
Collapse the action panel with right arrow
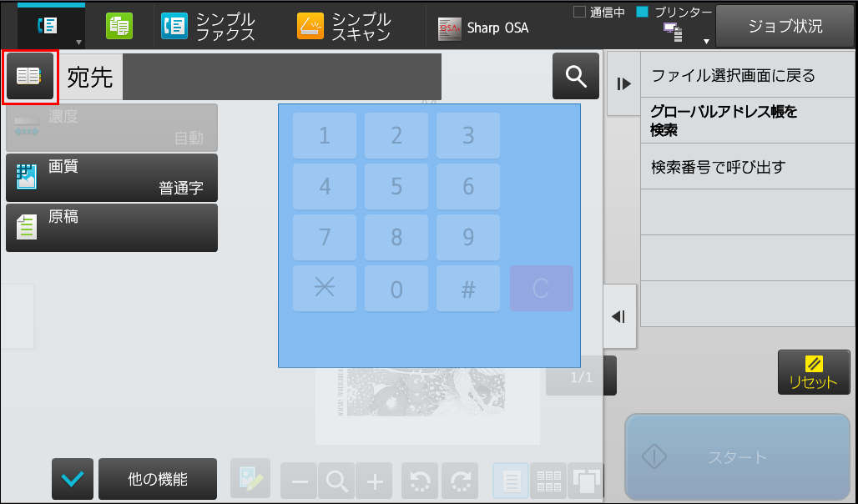tap(623, 83)
